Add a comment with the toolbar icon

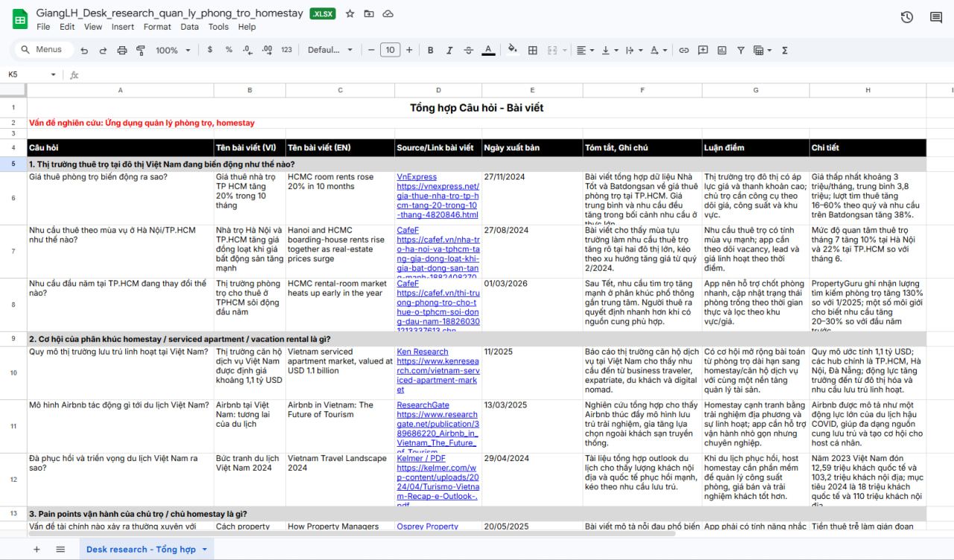(703, 50)
